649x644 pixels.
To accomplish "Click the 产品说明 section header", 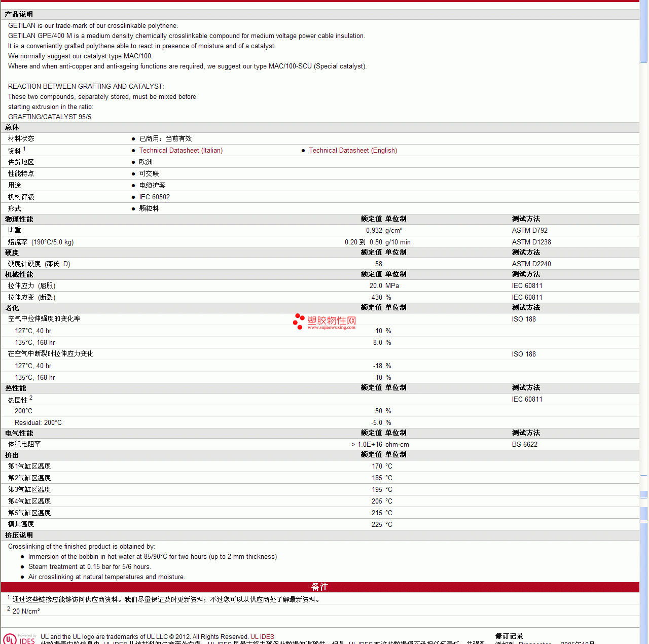I will [19, 15].
